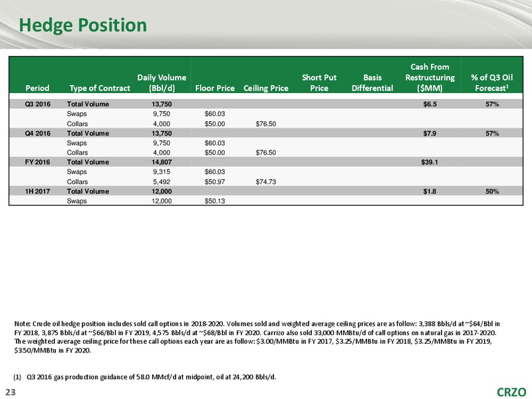Click the "CRZO" logo text
This screenshot has height=399, width=532.
point(511,392)
